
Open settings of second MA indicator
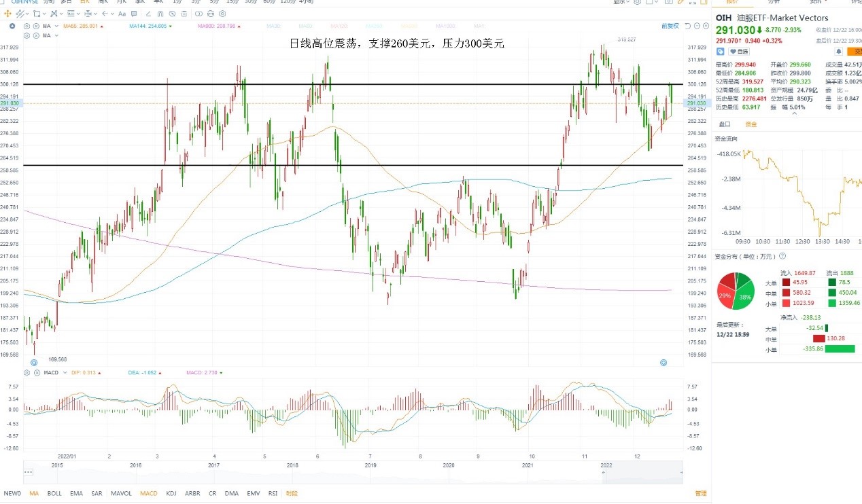(x=27, y=35)
